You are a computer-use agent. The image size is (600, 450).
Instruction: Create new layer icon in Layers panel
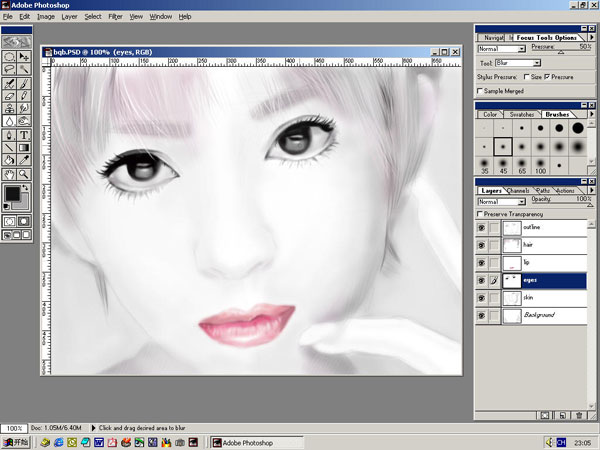(562, 415)
